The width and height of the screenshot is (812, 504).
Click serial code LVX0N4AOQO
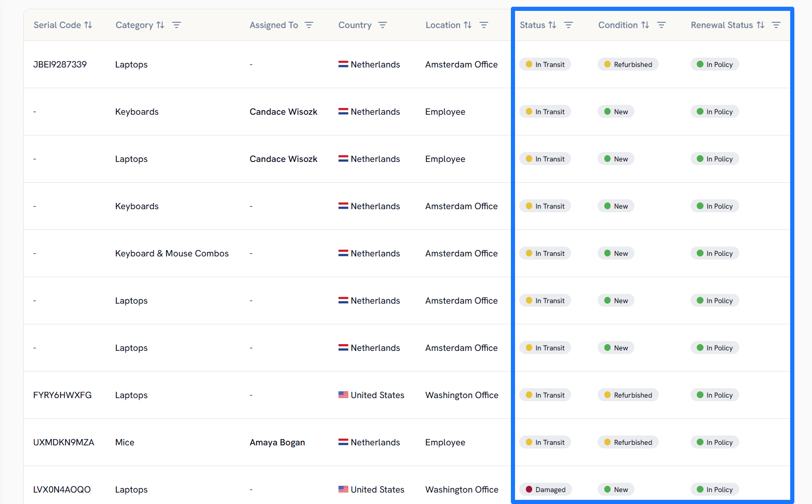click(x=62, y=489)
